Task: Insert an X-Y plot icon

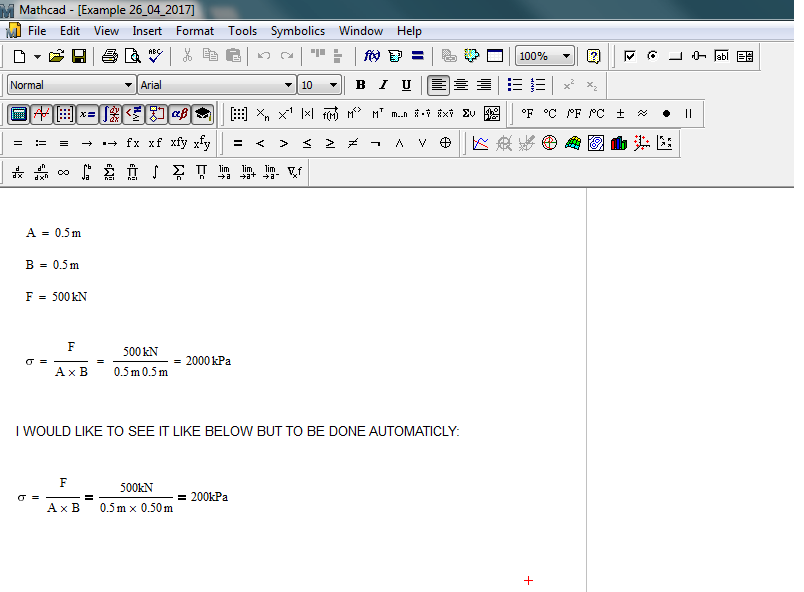Action: click(x=480, y=143)
